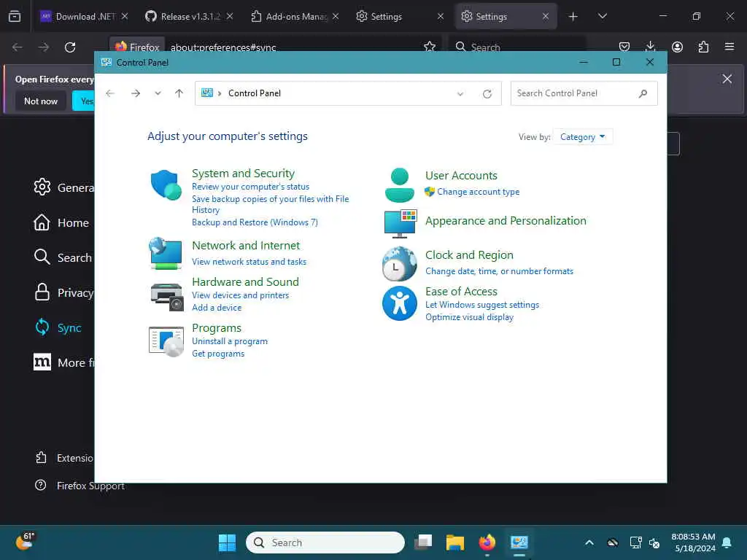Open File Explorer from the taskbar
Image resolution: width=747 pixels, height=560 pixels.
(455, 542)
